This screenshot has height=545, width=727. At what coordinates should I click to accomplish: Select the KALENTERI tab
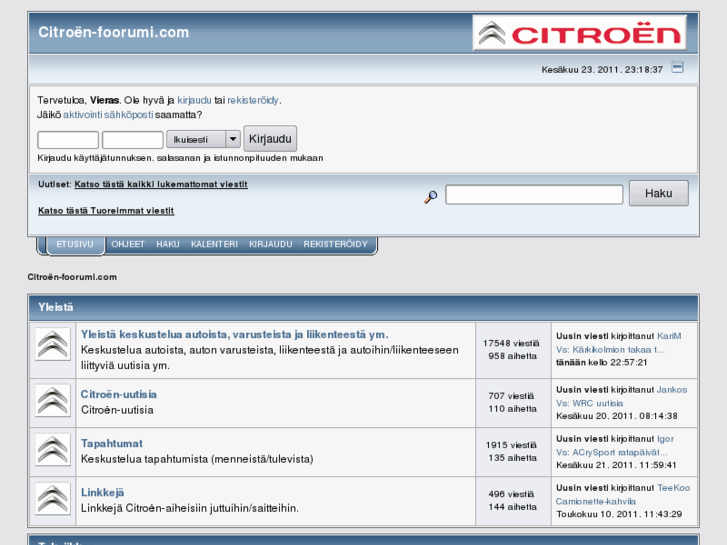[x=214, y=244]
